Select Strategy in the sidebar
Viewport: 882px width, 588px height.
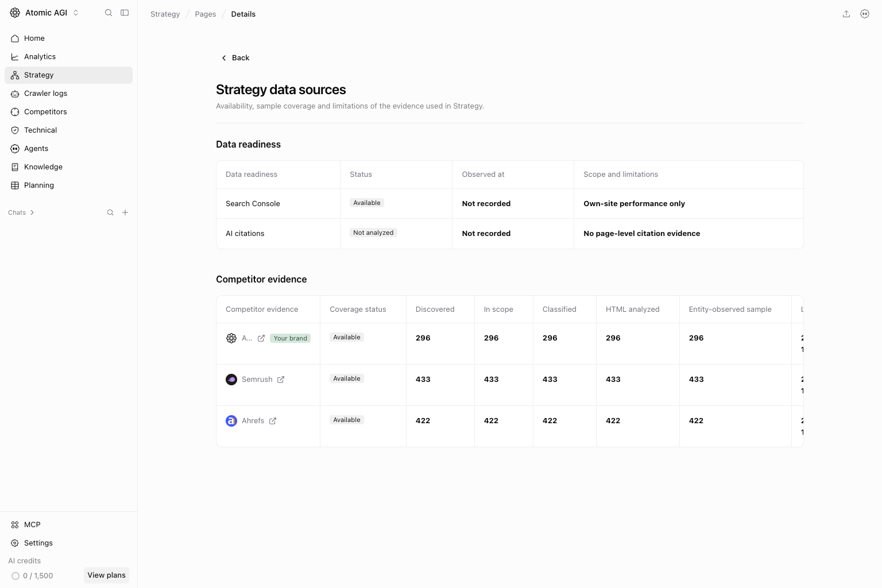(x=68, y=75)
